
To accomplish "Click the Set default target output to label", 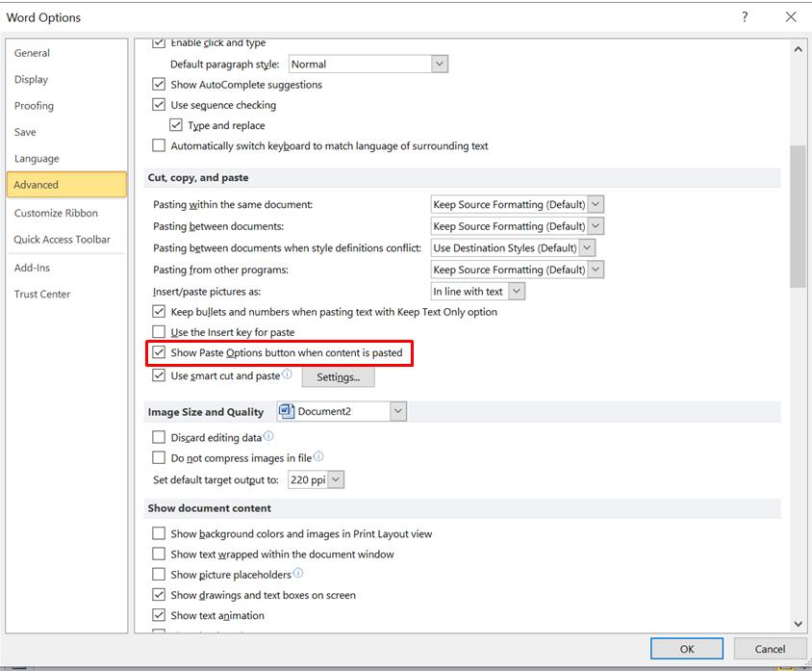I will coord(216,479).
